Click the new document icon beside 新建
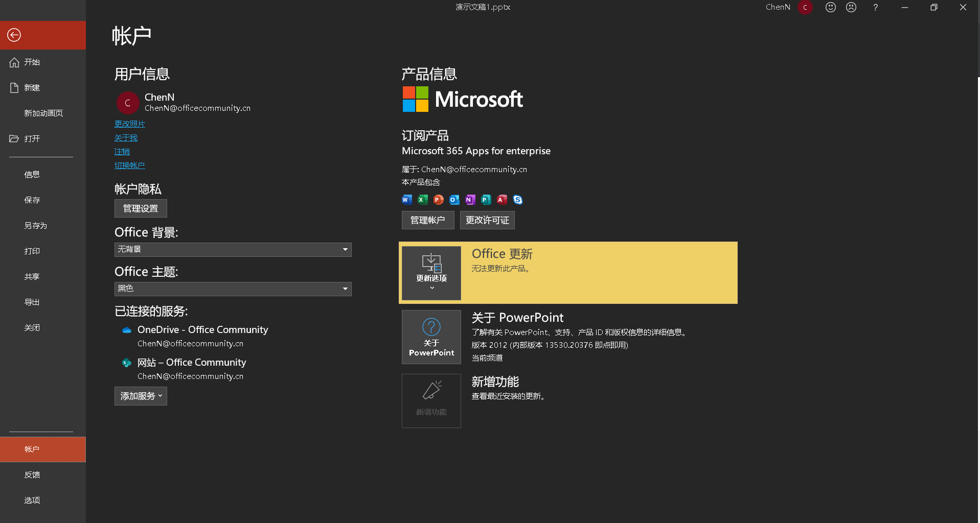Screen dimensions: 980x523 pyautogui.click(x=14, y=88)
